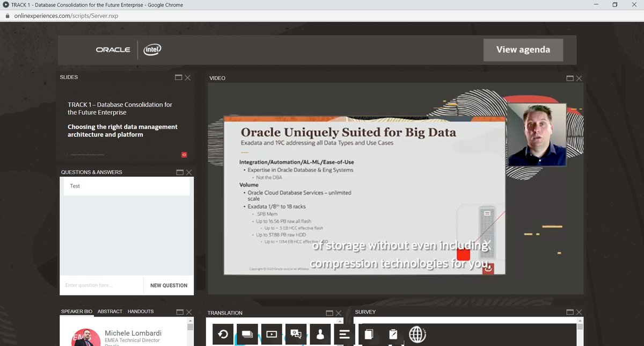
Task: Click the SURVEY panel title
Action: click(x=365, y=312)
